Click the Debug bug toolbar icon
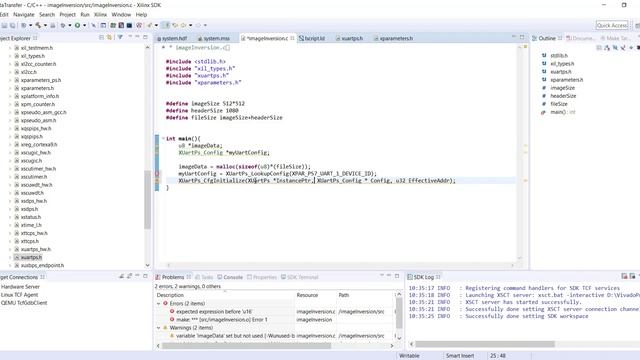This screenshot has height=360, width=640. click(x=63, y=25)
